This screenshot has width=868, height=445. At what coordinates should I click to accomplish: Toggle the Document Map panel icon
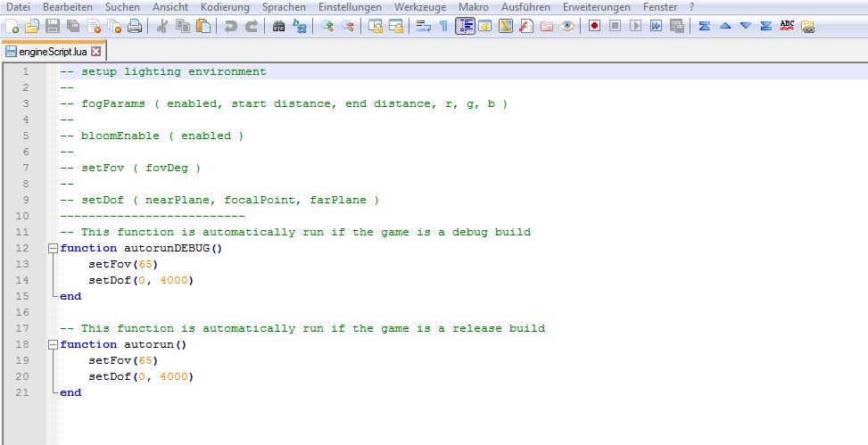506,26
